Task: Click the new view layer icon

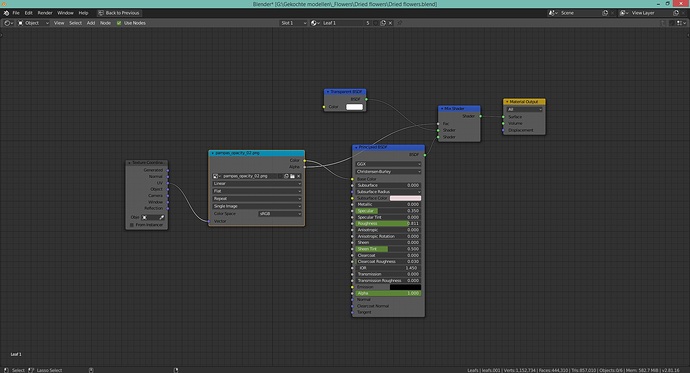Action: pyautogui.click(x=676, y=13)
